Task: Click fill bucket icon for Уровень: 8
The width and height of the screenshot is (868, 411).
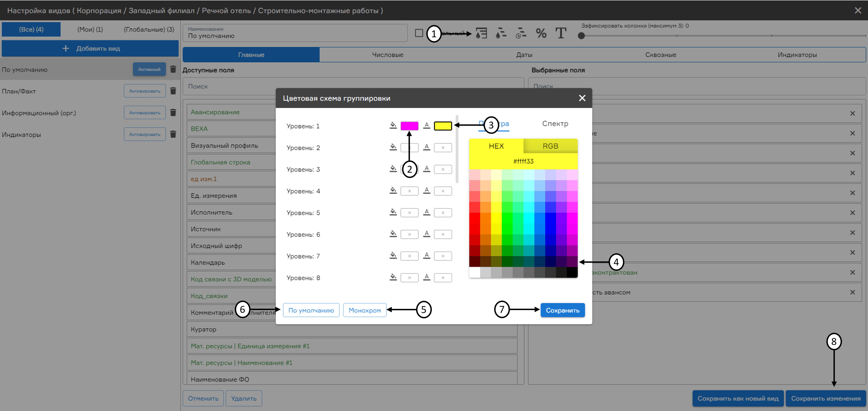Action: click(393, 277)
